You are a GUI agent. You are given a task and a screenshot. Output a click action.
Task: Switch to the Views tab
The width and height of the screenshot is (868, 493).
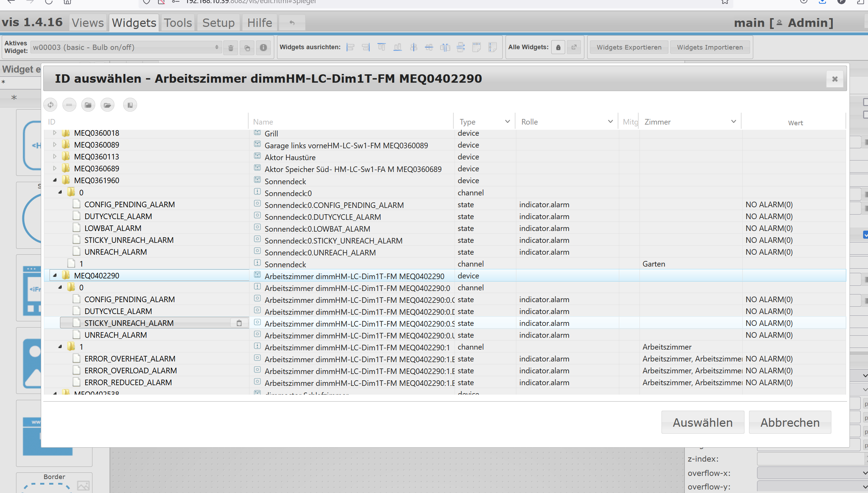click(88, 23)
